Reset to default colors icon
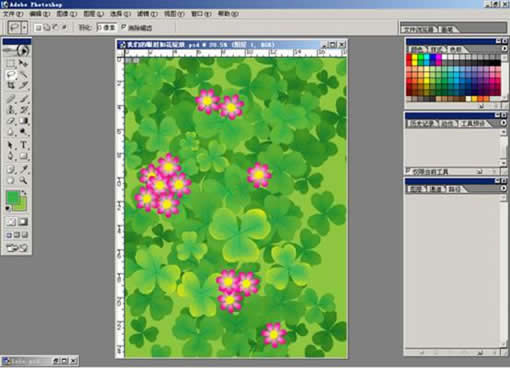 pyautogui.click(x=8, y=209)
